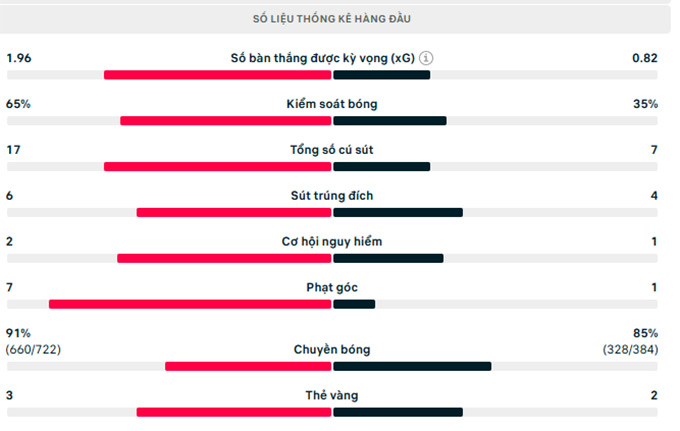This screenshot has height=431, width=680.
Task: Click the (660/722) passes figure
Action: [33, 349]
